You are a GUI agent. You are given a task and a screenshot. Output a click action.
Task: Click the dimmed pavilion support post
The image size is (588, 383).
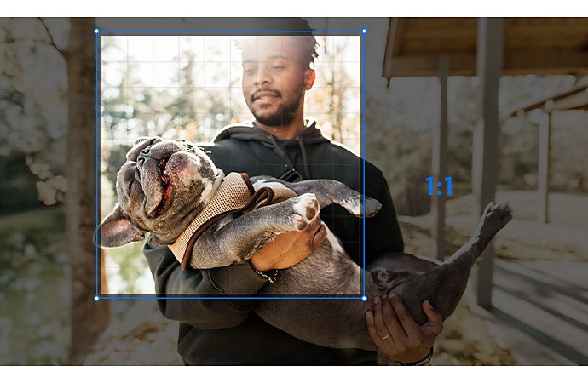click(487, 161)
